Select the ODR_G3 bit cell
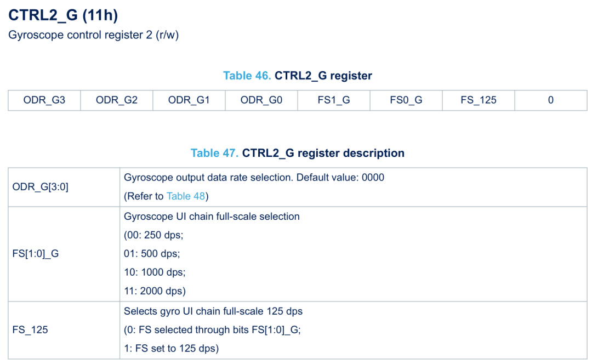The height and width of the screenshot is (364, 592). point(44,100)
